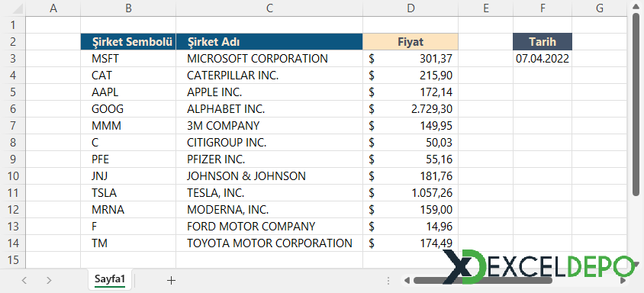Click the vertical scrollbar thumb

point(636,105)
